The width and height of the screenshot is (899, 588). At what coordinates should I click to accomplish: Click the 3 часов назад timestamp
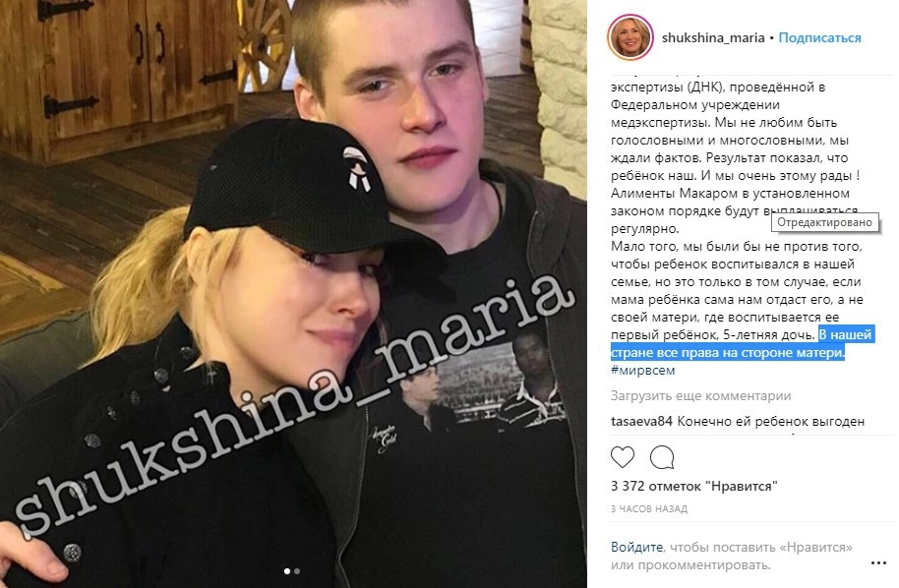(x=648, y=509)
